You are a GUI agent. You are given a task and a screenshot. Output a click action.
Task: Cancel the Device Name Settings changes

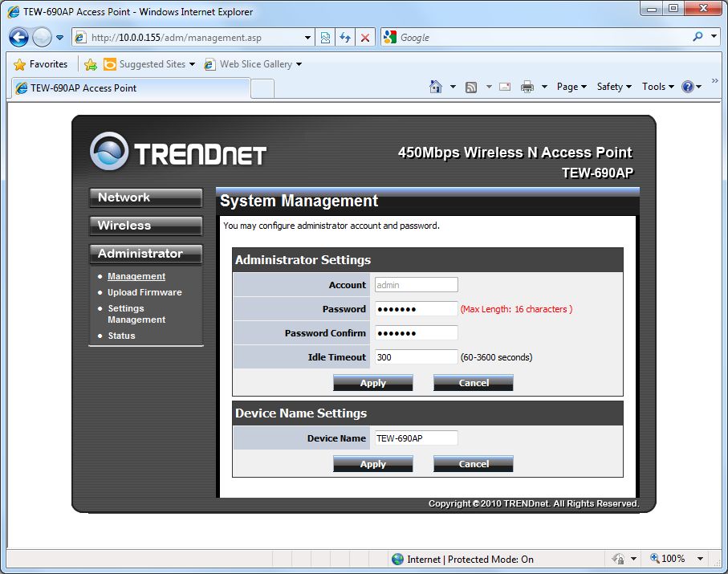(473, 464)
